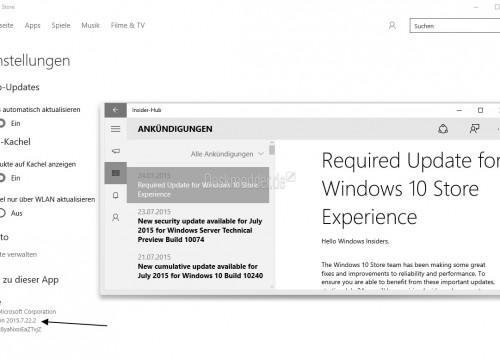Select the 24.07.2015 Required Update announcement
The image size is (500, 360).
click(198, 185)
